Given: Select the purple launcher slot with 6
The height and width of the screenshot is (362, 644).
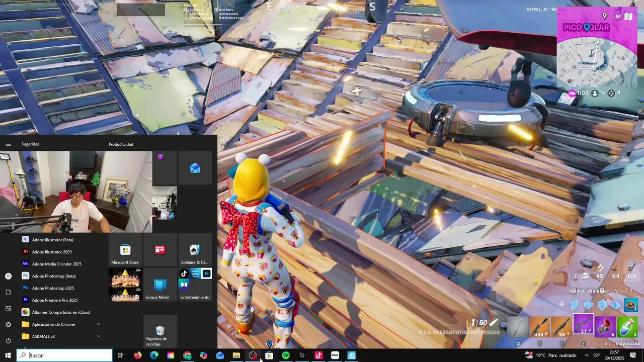Looking at the screenshot, I should point(606,328).
